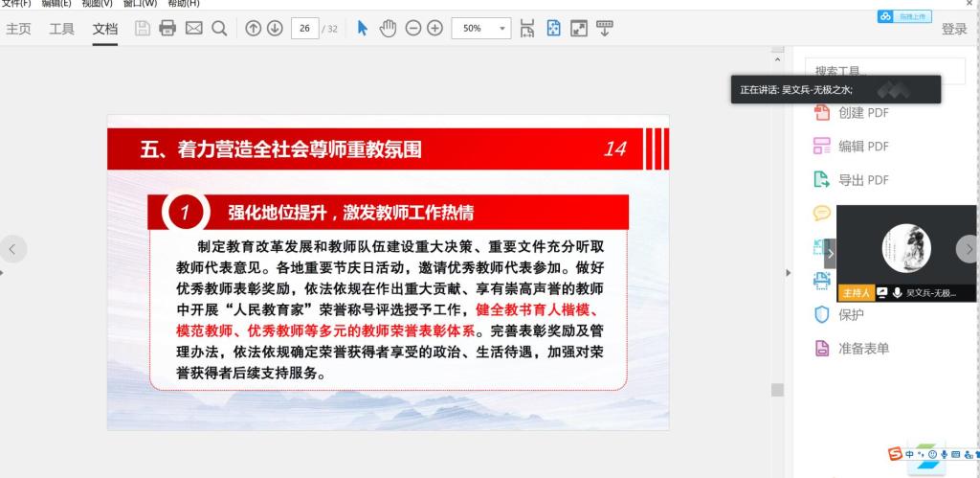Viewport: 980px width, 478px height.
Task: Switch to the 工具 tab
Action: (x=61, y=29)
